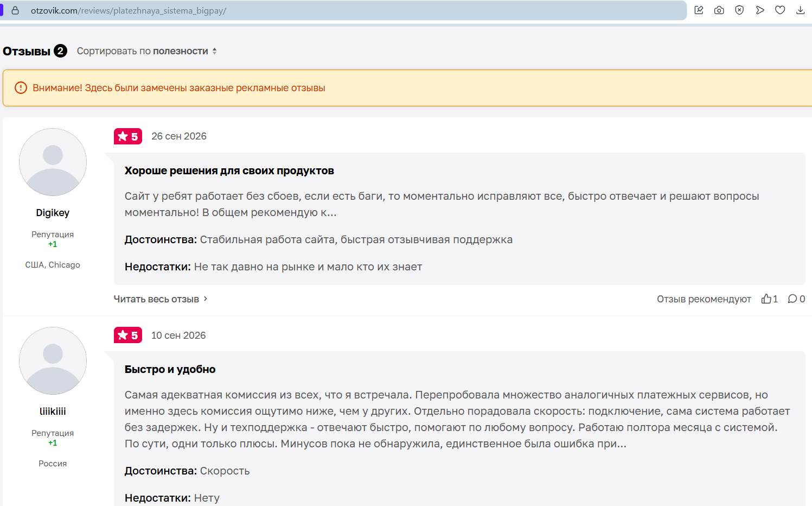Click the lock icon in the address bar
The height and width of the screenshot is (506, 812).
(15, 10)
